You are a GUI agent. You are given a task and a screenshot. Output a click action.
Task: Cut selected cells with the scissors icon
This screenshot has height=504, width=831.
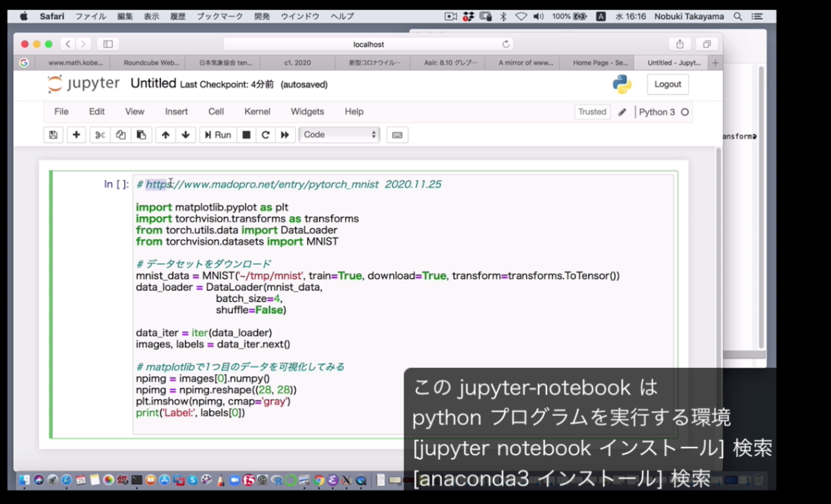(x=100, y=135)
